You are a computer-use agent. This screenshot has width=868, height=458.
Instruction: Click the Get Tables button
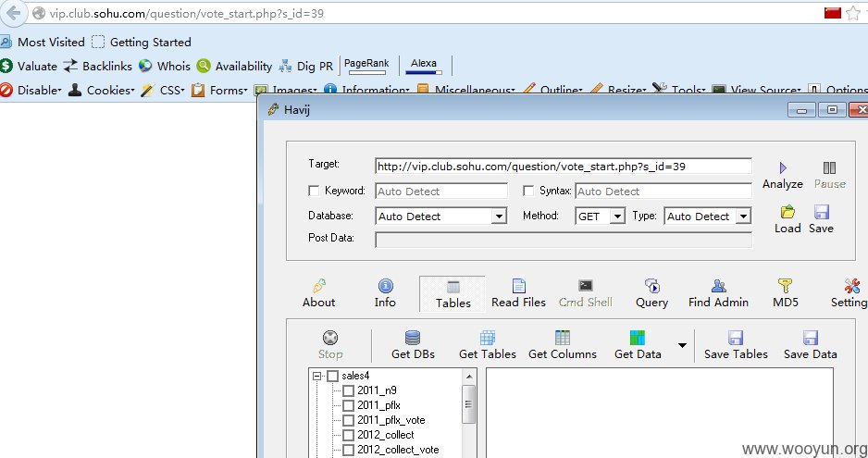487,345
